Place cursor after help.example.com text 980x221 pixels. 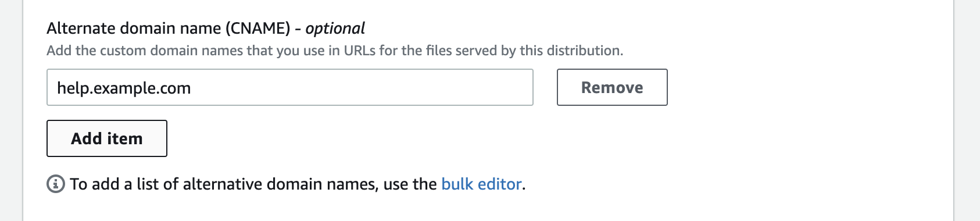pyautogui.click(x=192, y=88)
